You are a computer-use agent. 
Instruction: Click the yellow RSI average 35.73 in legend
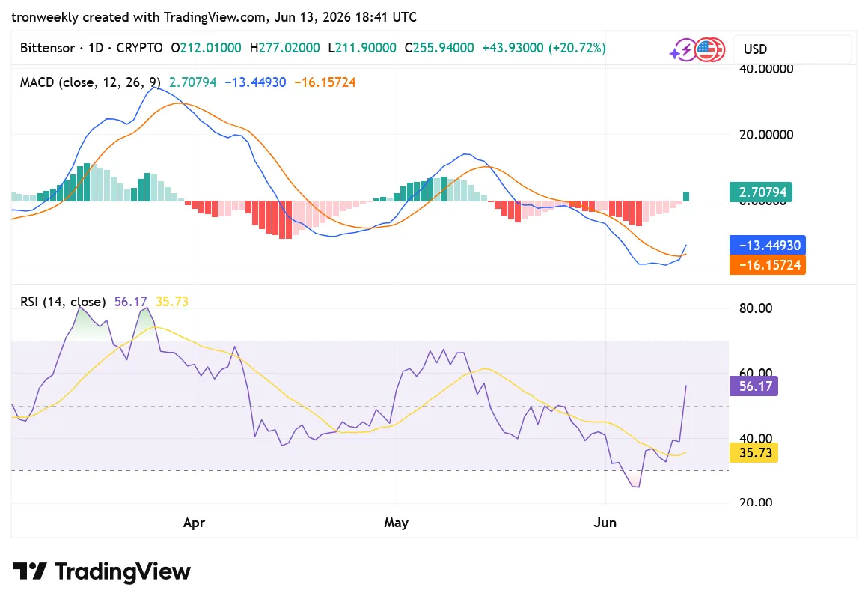(171, 302)
